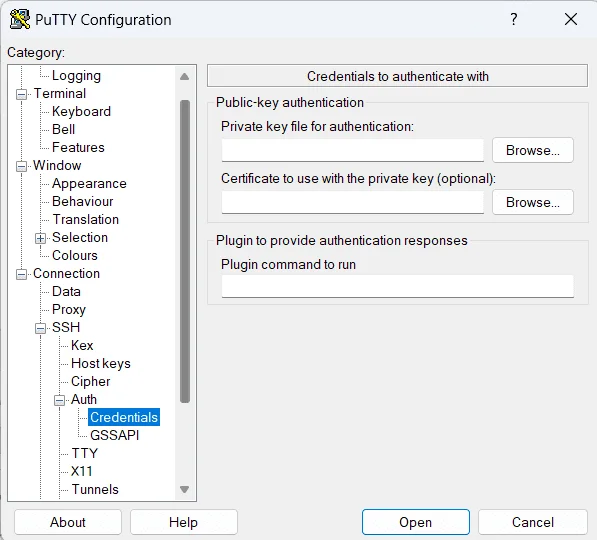Image resolution: width=597 pixels, height=540 pixels.
Task: Select the SSH category label
Action: click(x=66, y=327)
